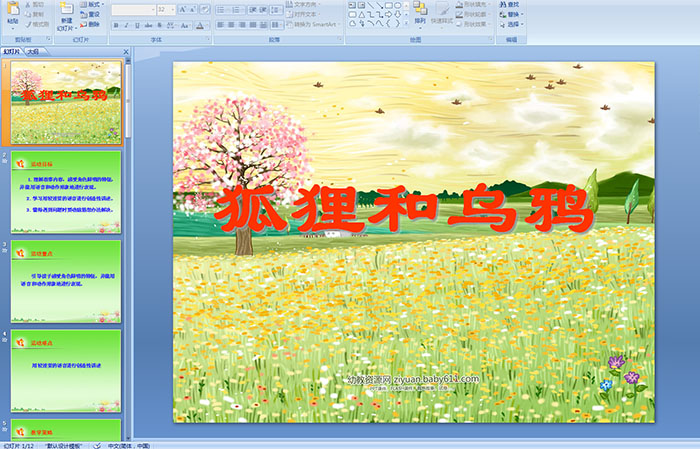Open the Replace (替换) dropdown

512,14
